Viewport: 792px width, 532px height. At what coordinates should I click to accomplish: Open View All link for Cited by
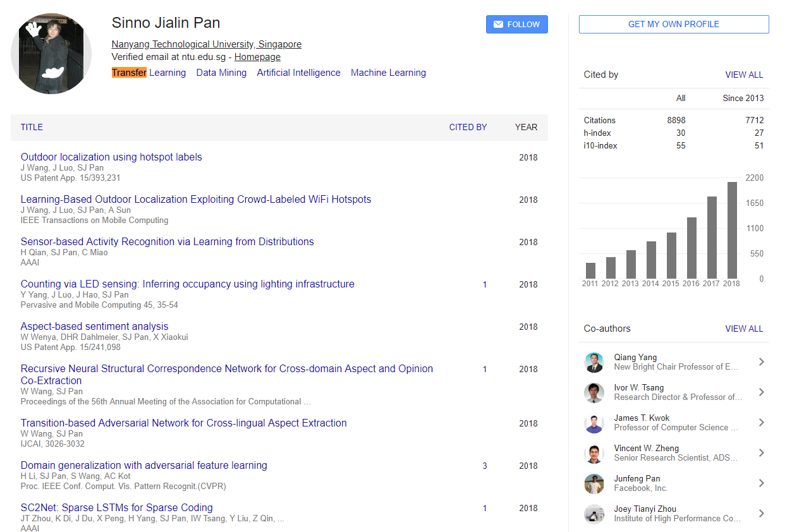pos(744,75)
